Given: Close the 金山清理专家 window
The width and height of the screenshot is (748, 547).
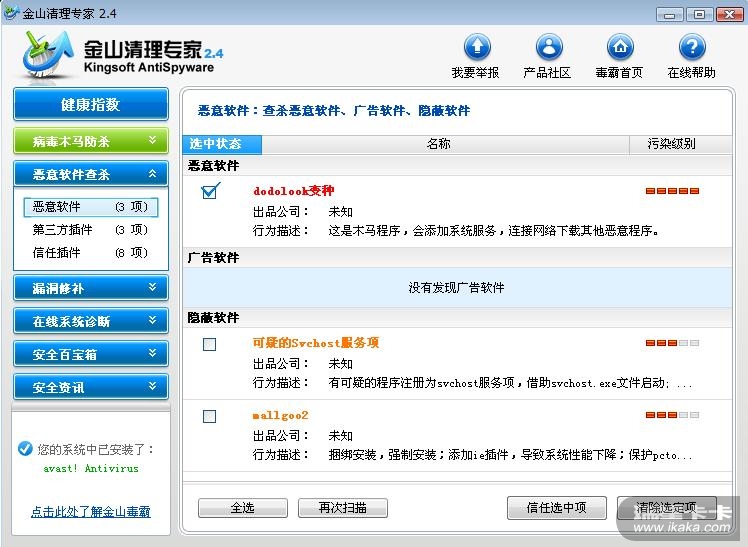Looking at the screenshot, I should (729, 15).
